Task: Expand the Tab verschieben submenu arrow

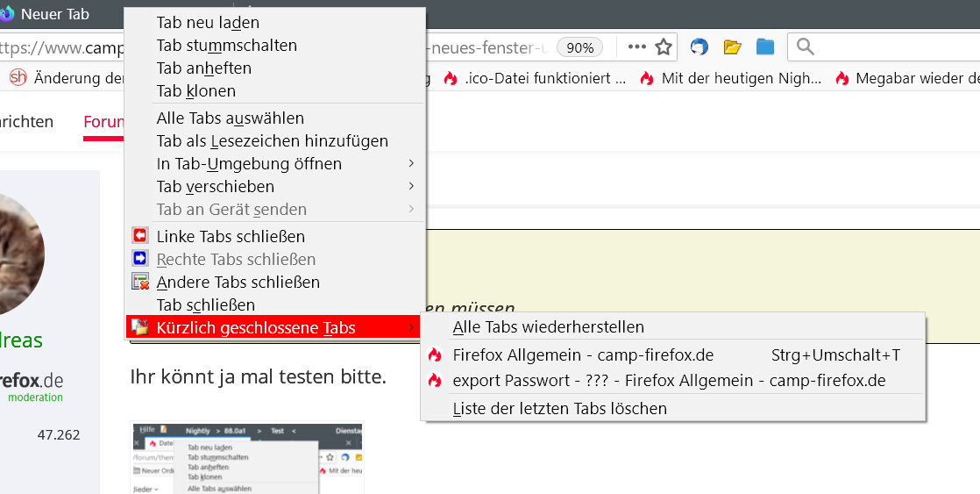Action: click(x=411, y=186)
